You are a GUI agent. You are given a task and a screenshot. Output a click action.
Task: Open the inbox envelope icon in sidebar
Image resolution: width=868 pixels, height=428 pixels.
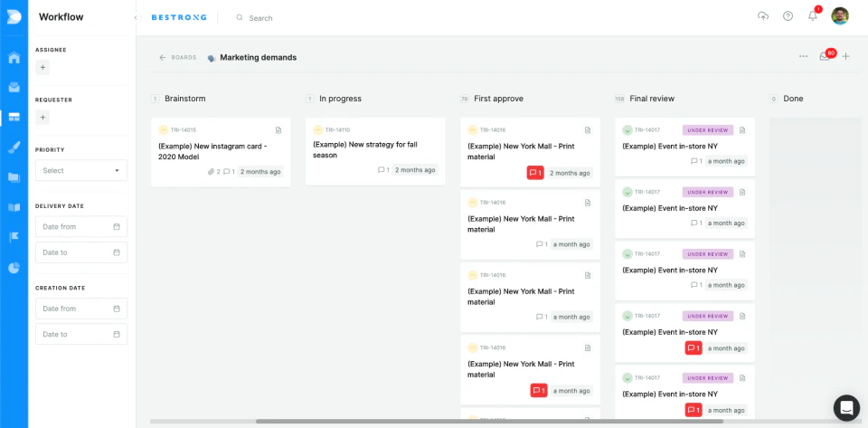click(14, 87)
